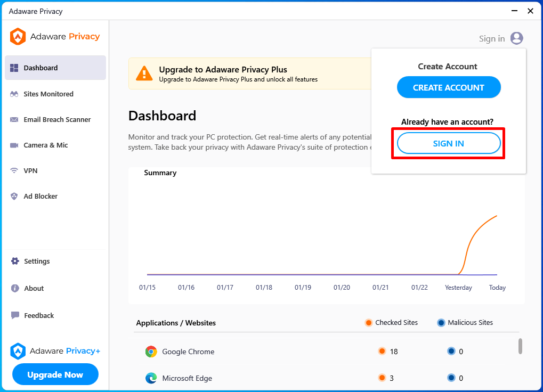The image size is (543, 392).
Task: Click the Yesterday label on chart axis
Action: 458,288
